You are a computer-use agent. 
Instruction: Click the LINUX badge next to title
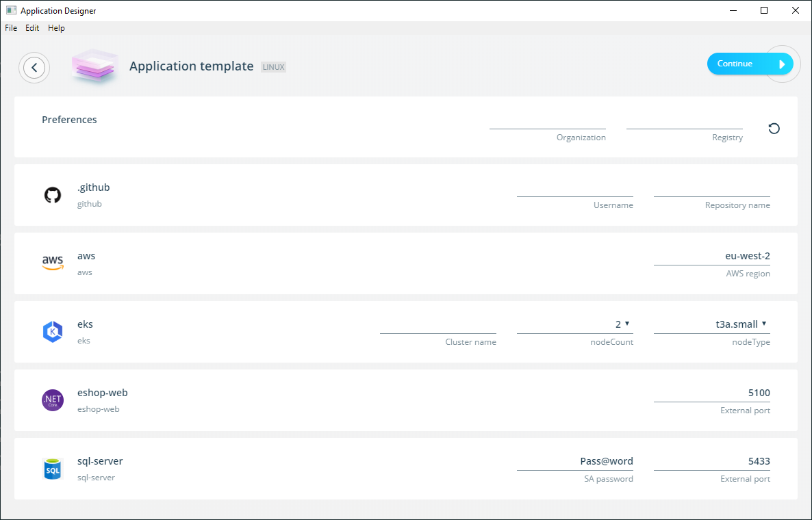[273, 67]
